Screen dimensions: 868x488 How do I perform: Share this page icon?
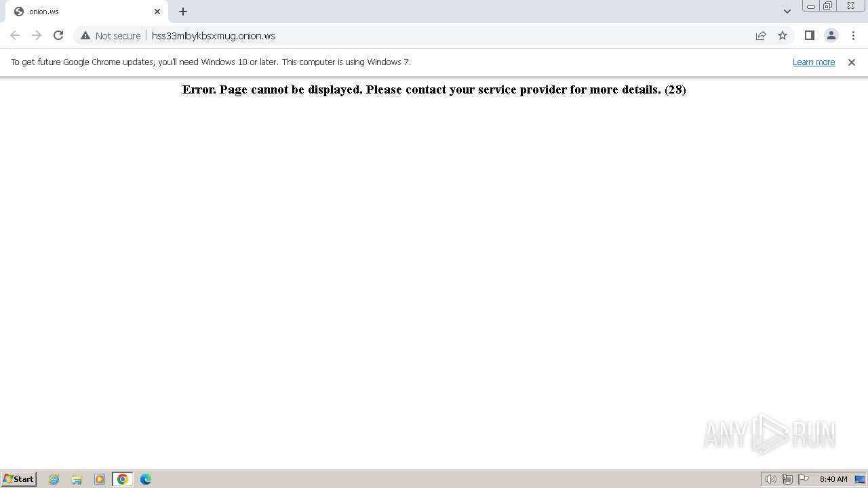[761, 35]
